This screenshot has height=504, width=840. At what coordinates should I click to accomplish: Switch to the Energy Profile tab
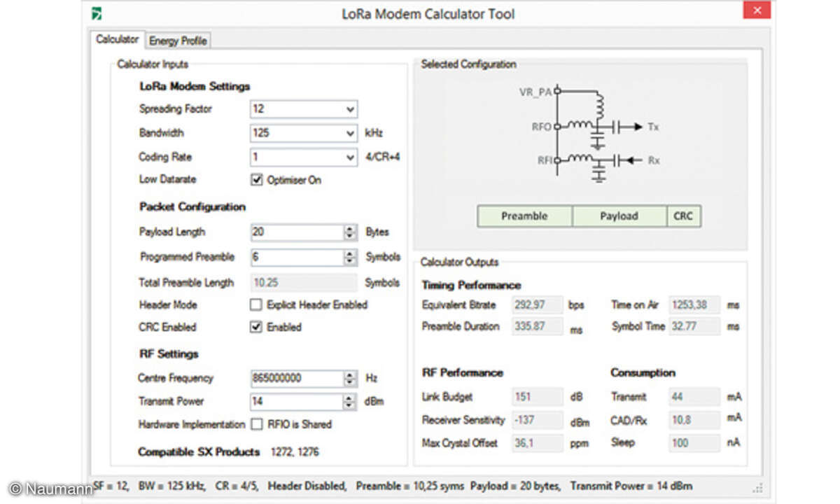[x=178, y=41]
